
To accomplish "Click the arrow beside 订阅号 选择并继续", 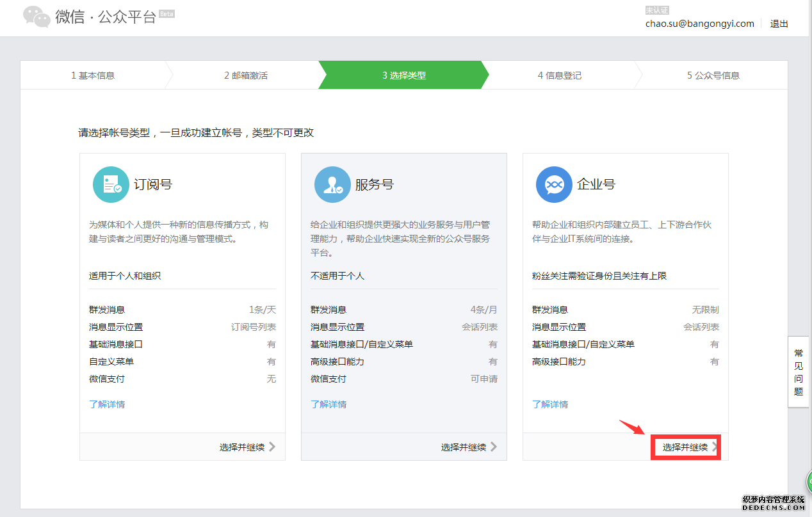I will (272, 447).
